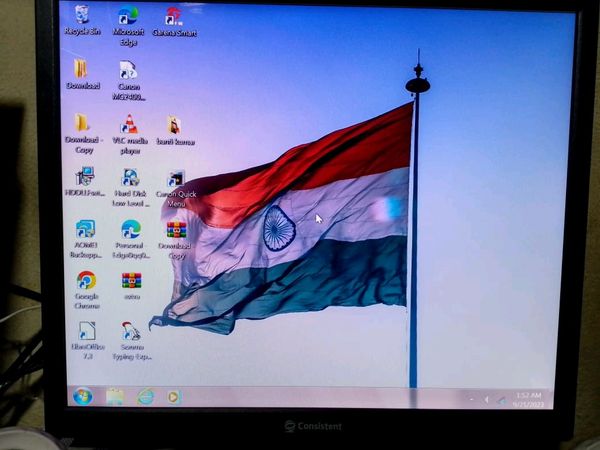Screen dimensions: 600x450
Task: Launch Soreno Typing Expert shortcut
Action: click(x=130, y=331)
